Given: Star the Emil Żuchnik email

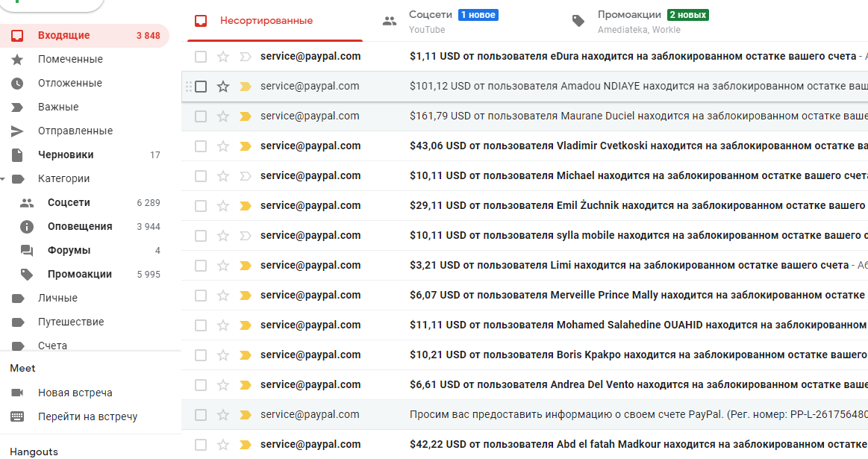Looking at the screenshot, I should pos(223,206).
